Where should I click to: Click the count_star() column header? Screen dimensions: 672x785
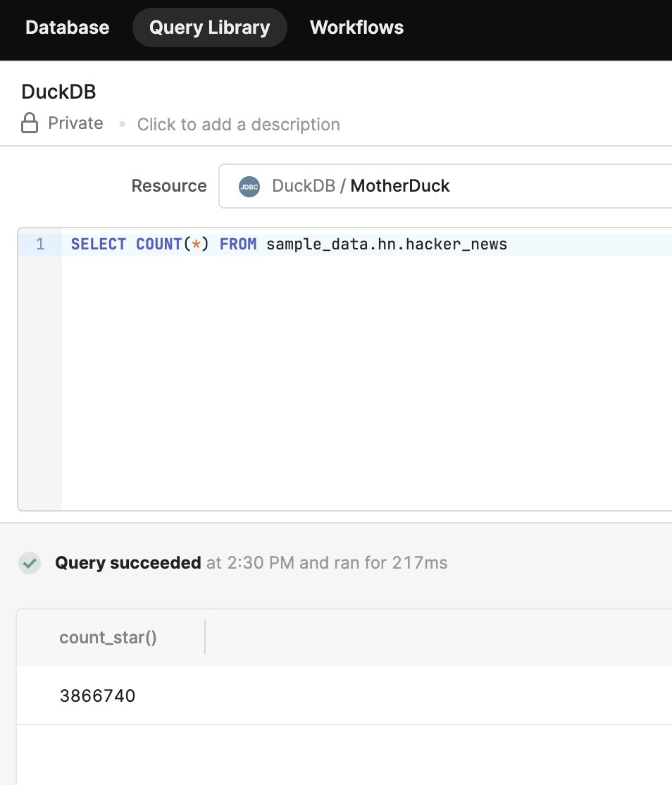(x=108, y=638)
